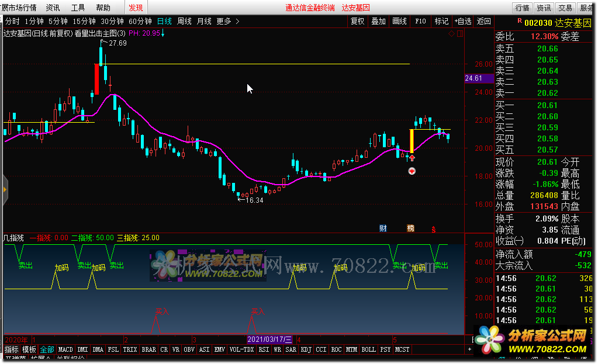
Task: Click the 16.34 low price label
Action: (x=254, y=200)
